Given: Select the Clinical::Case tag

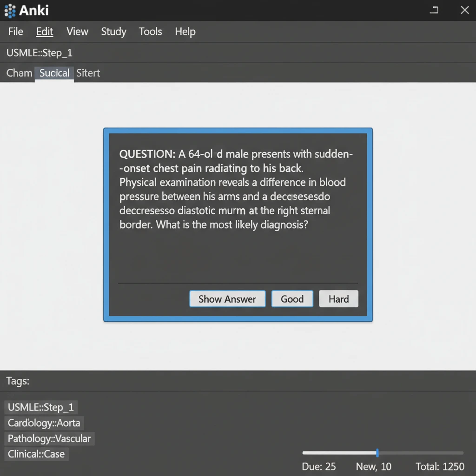Looking at the screenshot, I should click(36, 454).
